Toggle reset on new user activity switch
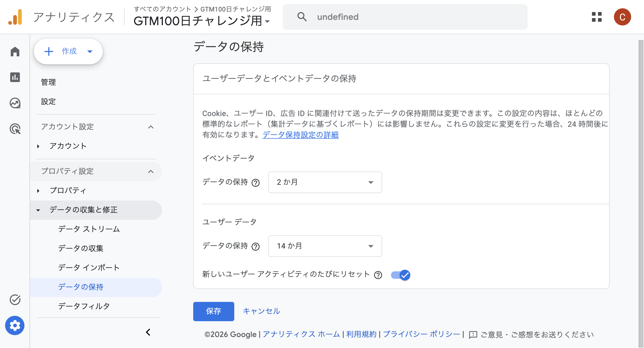The image size is (644, 348). coord(400,275)
